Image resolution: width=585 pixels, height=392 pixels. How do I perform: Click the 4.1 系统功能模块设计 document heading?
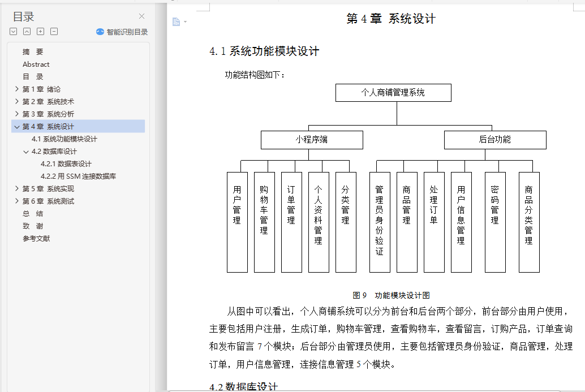point(264,51)
